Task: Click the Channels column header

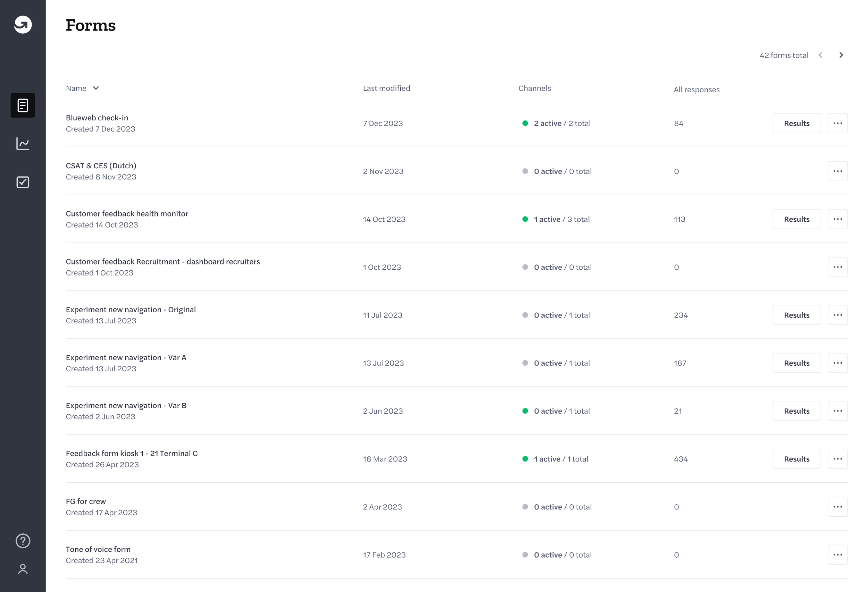Action: (534, 88)
